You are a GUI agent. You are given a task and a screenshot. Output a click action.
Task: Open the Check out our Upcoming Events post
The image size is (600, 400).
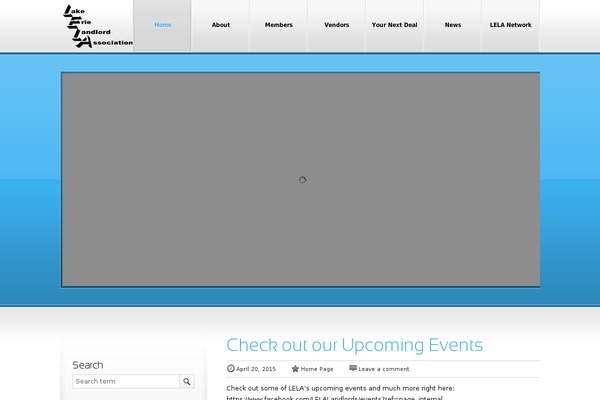coord(354,345)
